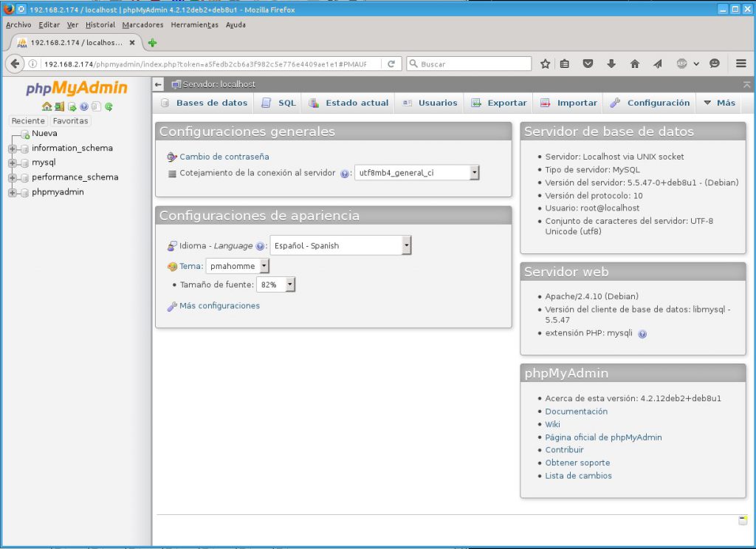Click the URL address bar
Image resolution: width=756 pixels, height=549 pixels.
pyautogui.click(x=205, y=64)
